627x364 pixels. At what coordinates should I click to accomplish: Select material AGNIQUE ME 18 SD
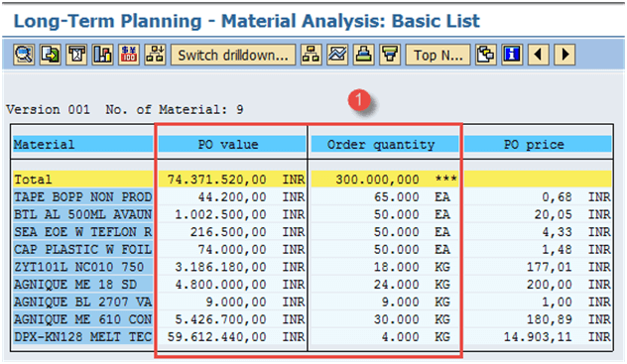(x=82, y=284)
